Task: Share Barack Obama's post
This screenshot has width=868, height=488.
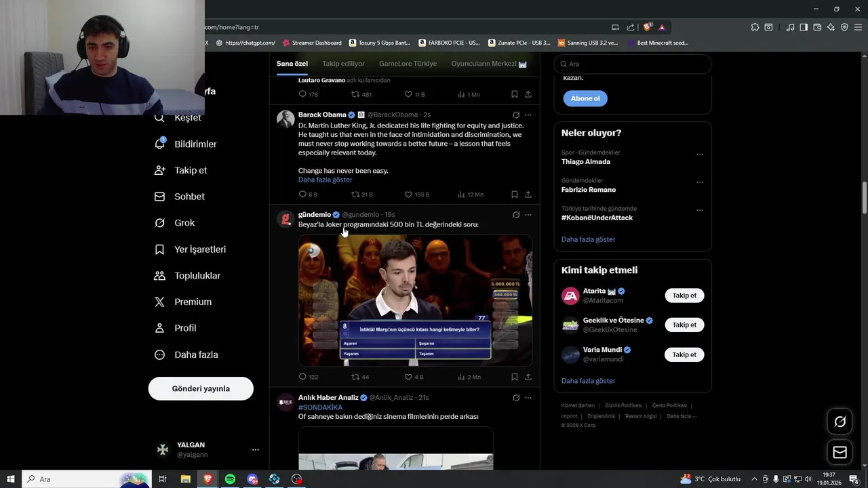Action: point(528,195)
